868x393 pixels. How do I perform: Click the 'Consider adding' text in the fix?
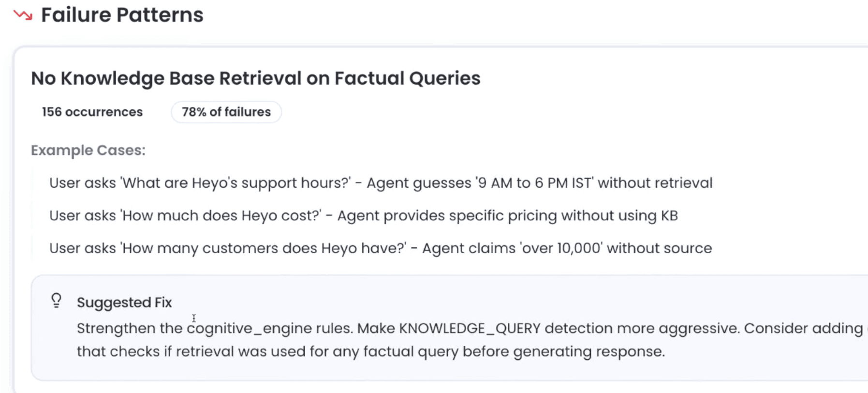pyautogui.click(x=803, y=329)
